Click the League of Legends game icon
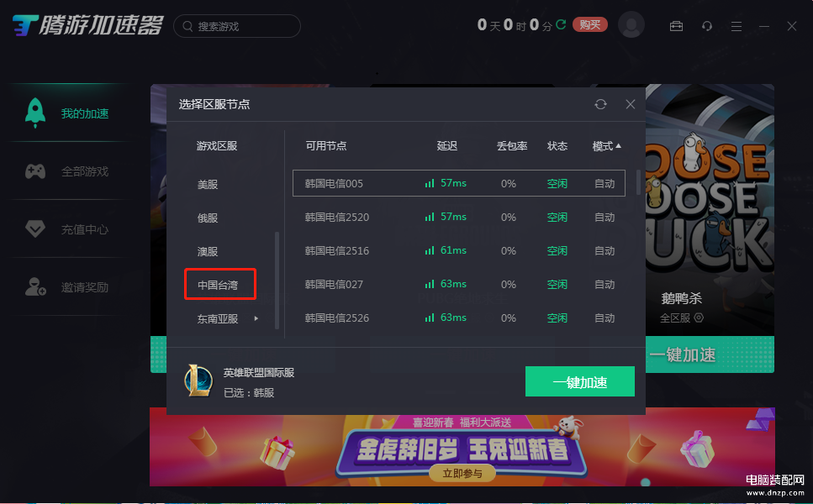Image resolution: width=813 pixels, height=504 pixels. (x=198, y=381)
